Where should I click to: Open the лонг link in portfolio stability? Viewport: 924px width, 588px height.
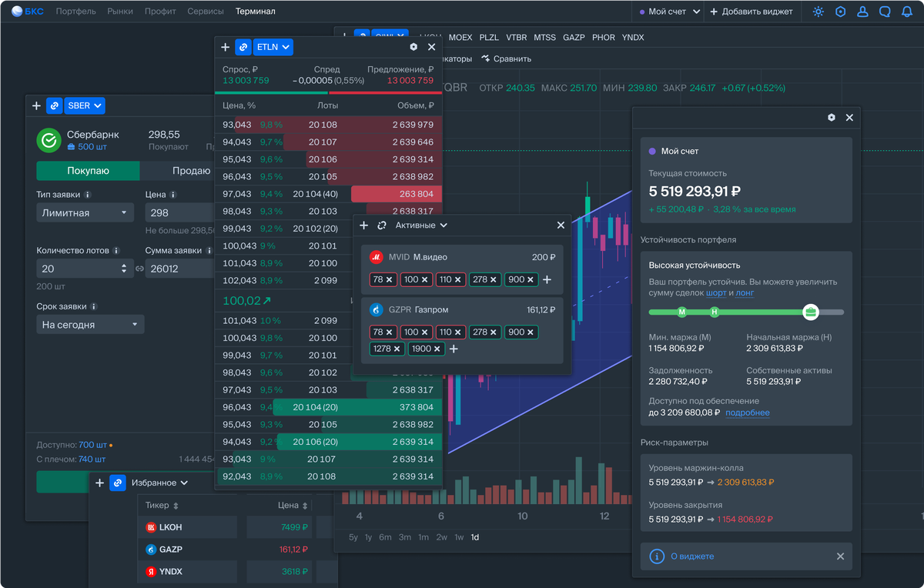click(745, 293)
